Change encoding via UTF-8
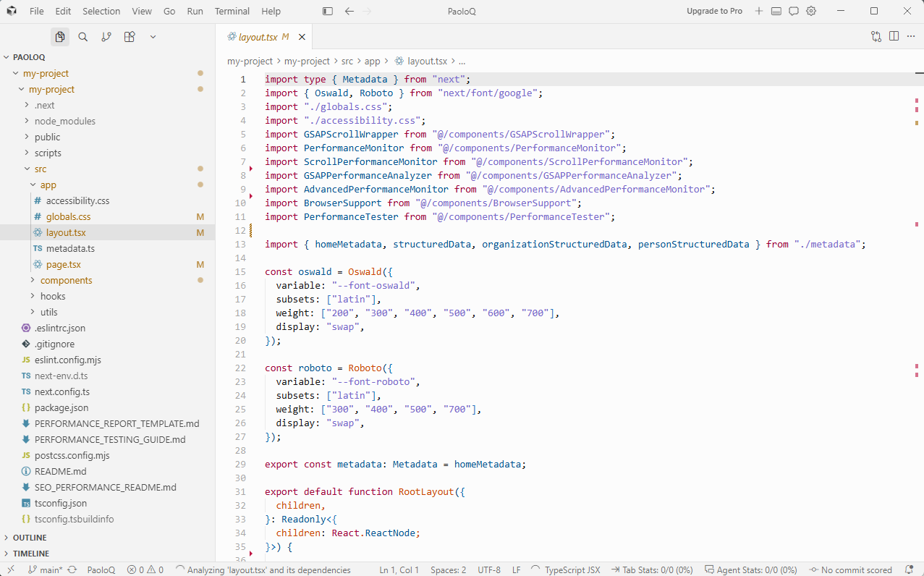The image size is (924, 576). 489,569
